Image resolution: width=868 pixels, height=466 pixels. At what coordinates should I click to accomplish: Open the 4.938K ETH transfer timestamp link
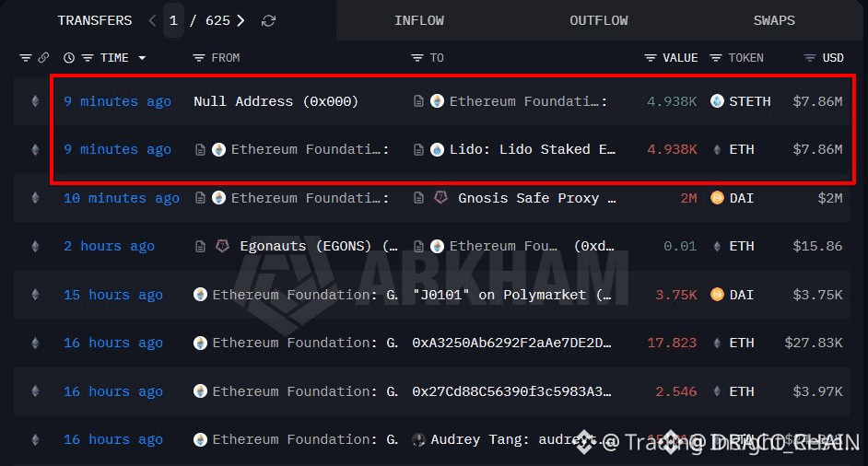click(117, 149)
